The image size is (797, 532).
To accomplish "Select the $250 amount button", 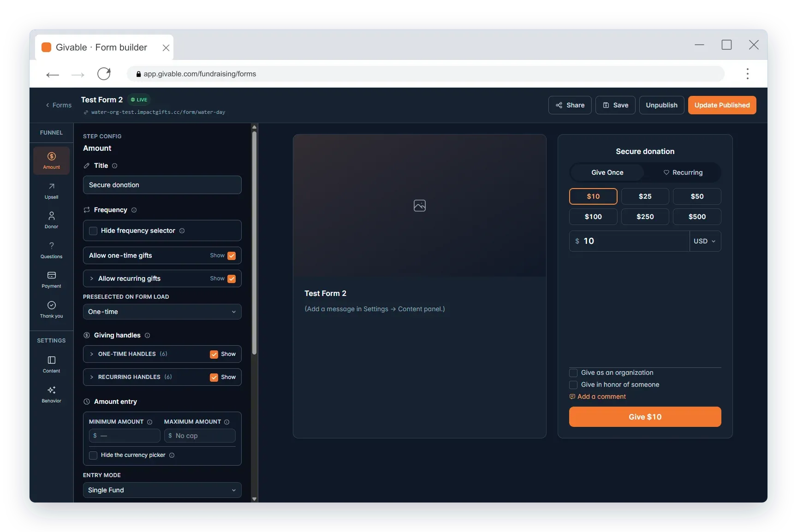I will click(x=645, y=217).
